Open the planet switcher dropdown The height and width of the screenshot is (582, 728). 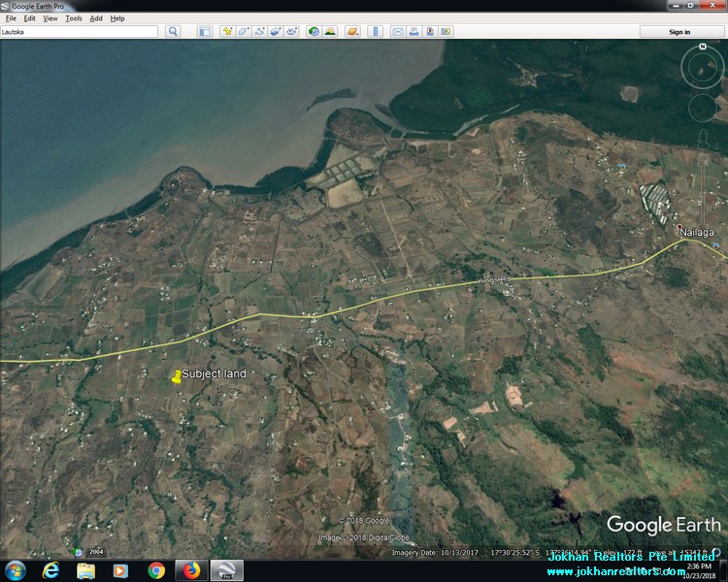(353, 31)
